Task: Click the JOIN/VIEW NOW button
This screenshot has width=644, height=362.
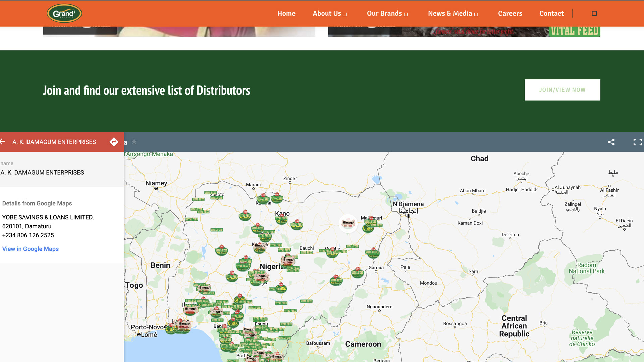Action: point(562,90)
